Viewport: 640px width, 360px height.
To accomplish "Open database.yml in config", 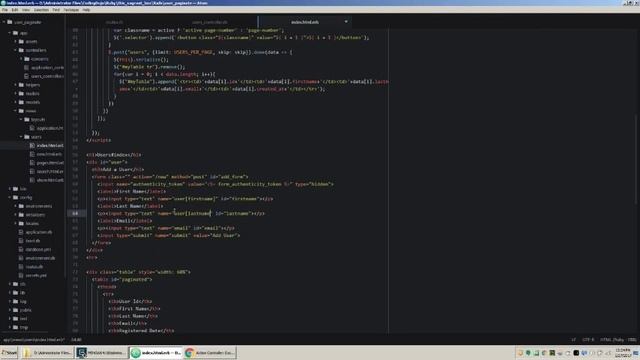I will click(38, 249).
